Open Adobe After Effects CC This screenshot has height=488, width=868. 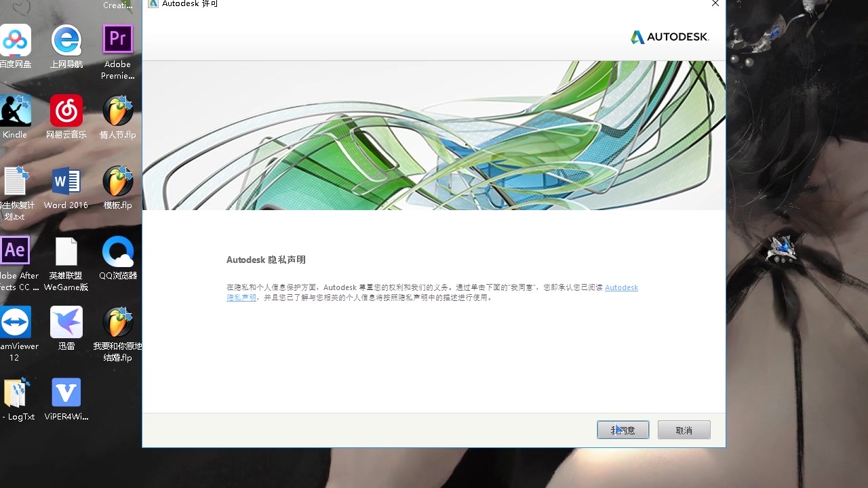(x=16, y=249)
